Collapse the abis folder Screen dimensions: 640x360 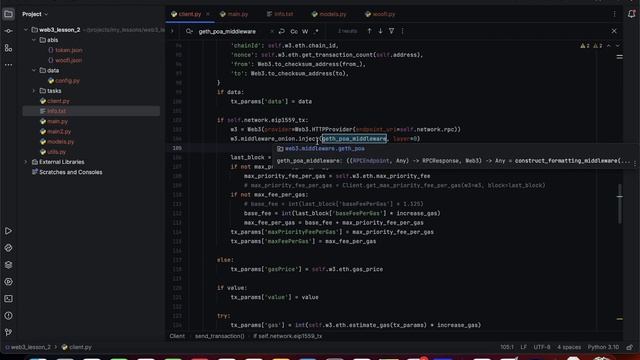[x=34, y=40]
